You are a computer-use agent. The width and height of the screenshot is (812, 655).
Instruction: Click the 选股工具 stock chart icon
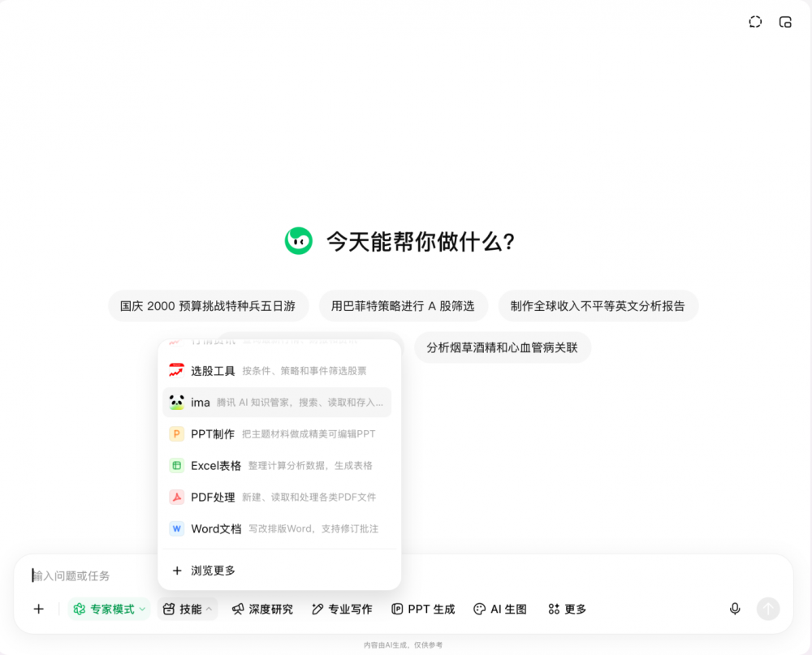click(x=176, y=371)
